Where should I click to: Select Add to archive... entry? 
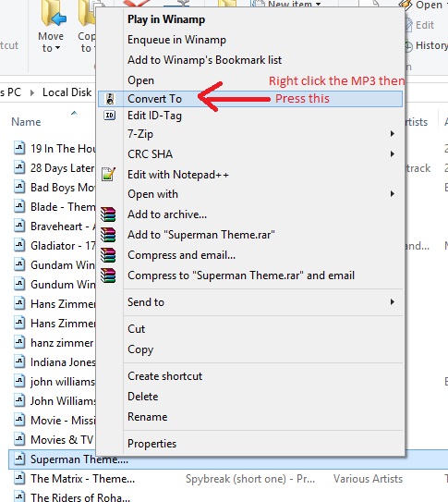[167, 214]
